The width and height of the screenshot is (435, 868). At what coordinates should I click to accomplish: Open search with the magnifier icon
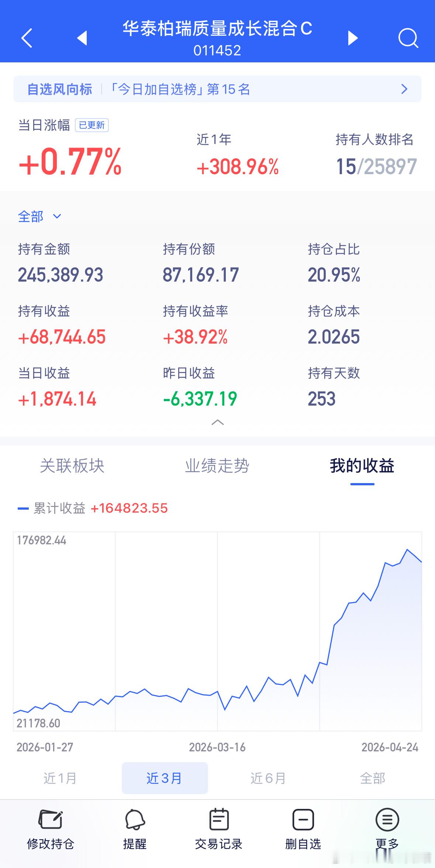(x=408, y=38)
